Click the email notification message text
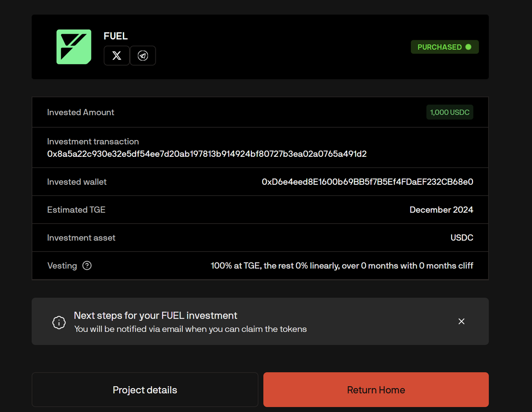 [x=190, y=329]
